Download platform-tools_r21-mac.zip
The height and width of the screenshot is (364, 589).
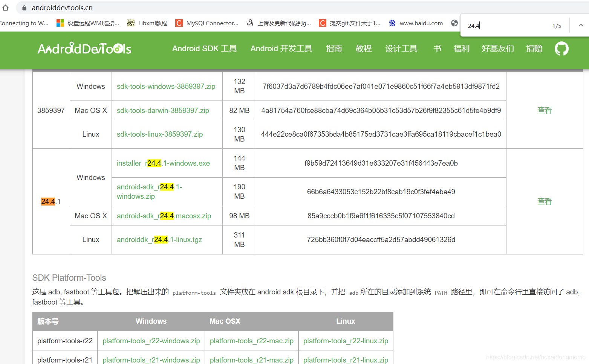pos(252,360)
